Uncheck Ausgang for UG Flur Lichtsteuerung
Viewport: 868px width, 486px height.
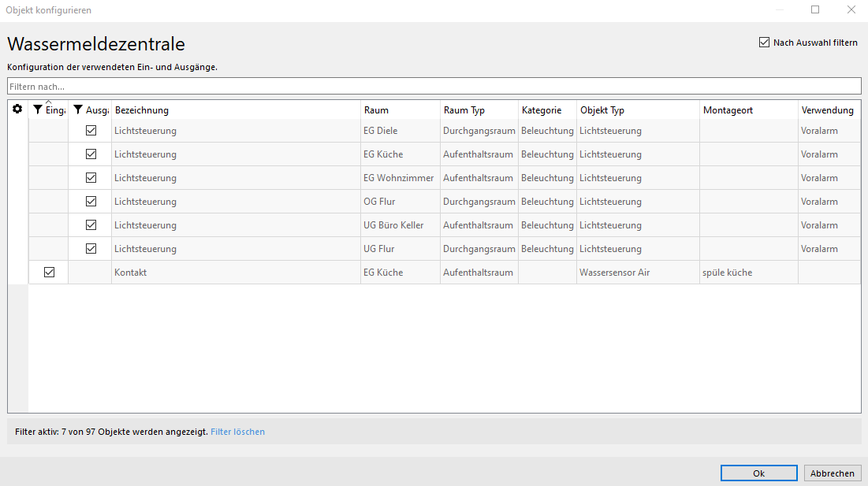pyautogui.click(x=91, y=249)
